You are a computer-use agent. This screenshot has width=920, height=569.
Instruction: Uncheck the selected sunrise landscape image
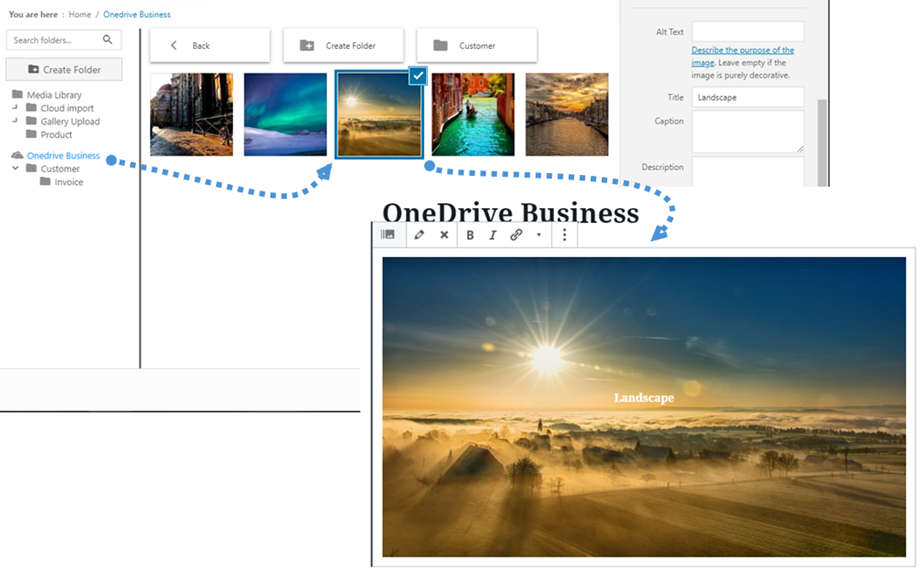(x=418, y=76)
